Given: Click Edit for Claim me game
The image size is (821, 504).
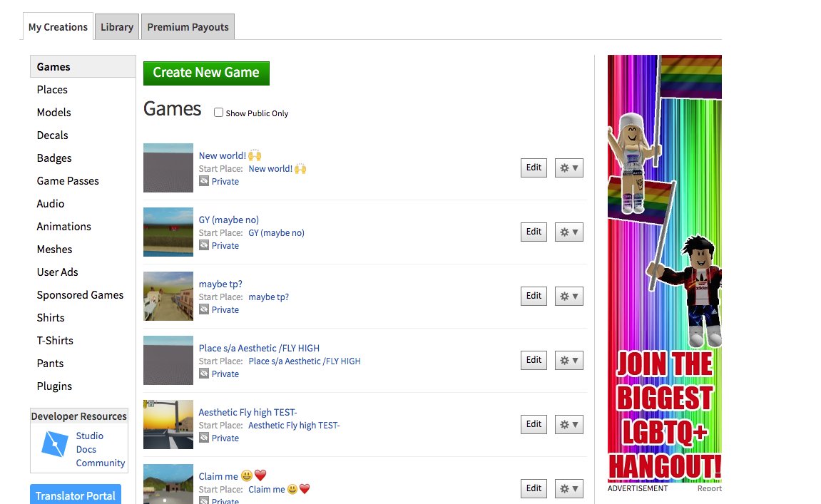Looking at the screenshot, I should coord(534,488).
